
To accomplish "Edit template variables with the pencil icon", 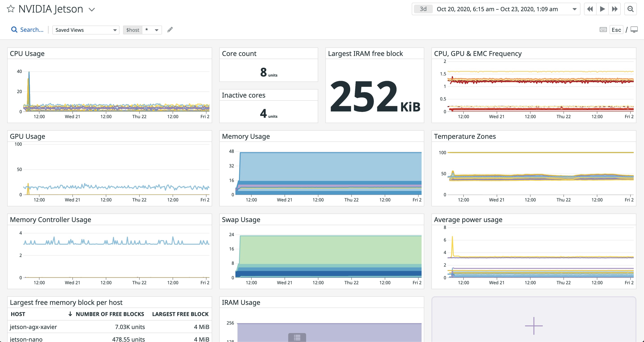I will (170, 30).
